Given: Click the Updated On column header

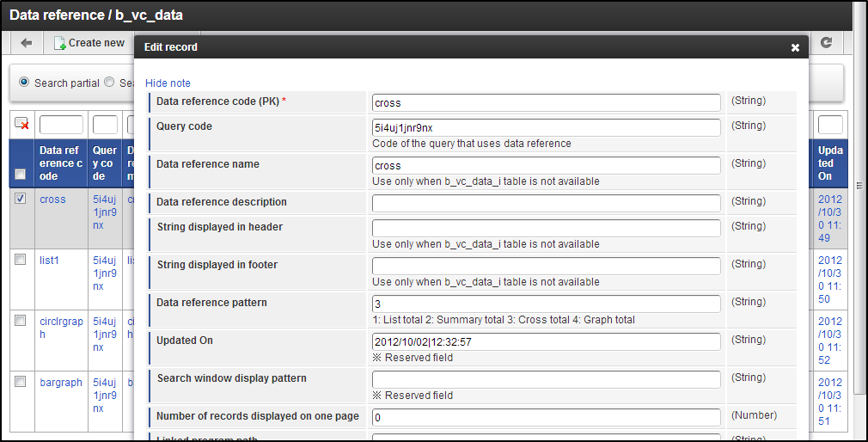Looking at the screenshot, I should click(x=831, y=163).
